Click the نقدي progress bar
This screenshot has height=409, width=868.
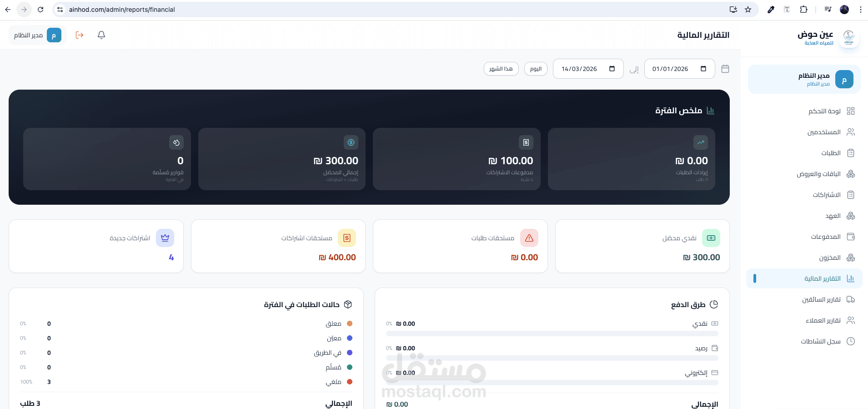click(552, 333)
